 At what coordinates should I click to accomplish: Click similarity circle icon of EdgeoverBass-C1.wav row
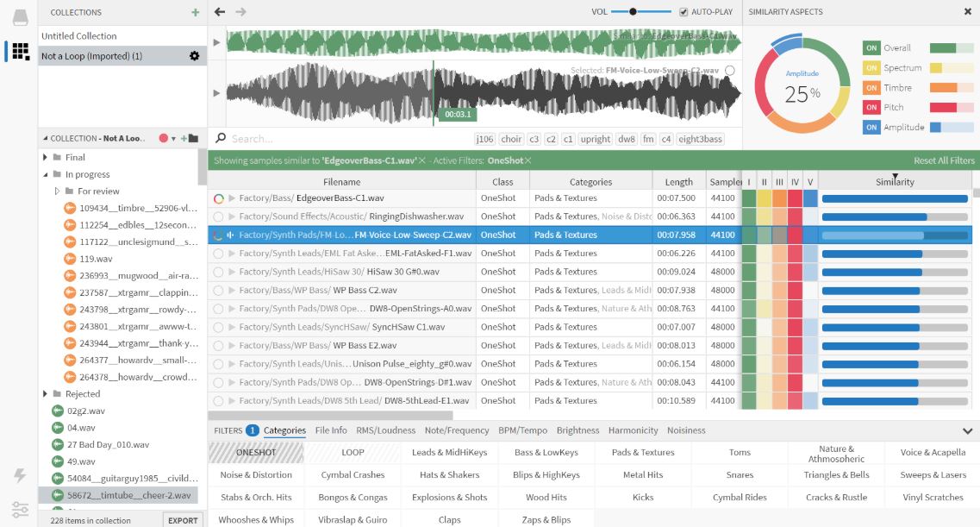218,198
